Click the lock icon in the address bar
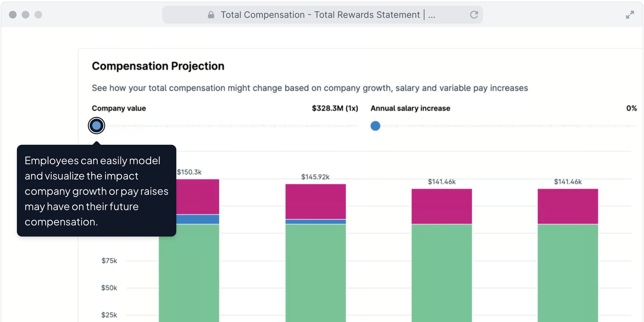 (211, 15)
